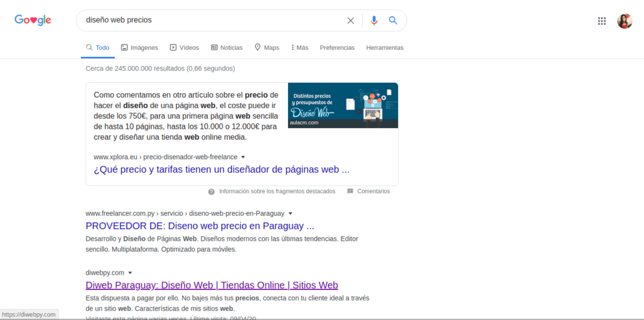Open '¿Qué precio y tarifas tienen un diseñador' link

click(222, 170)
